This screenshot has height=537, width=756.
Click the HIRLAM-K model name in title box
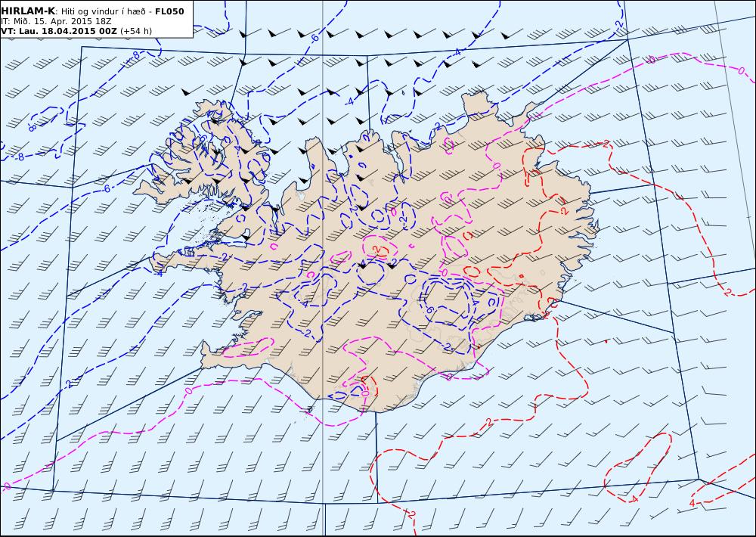tap(29, 11)
